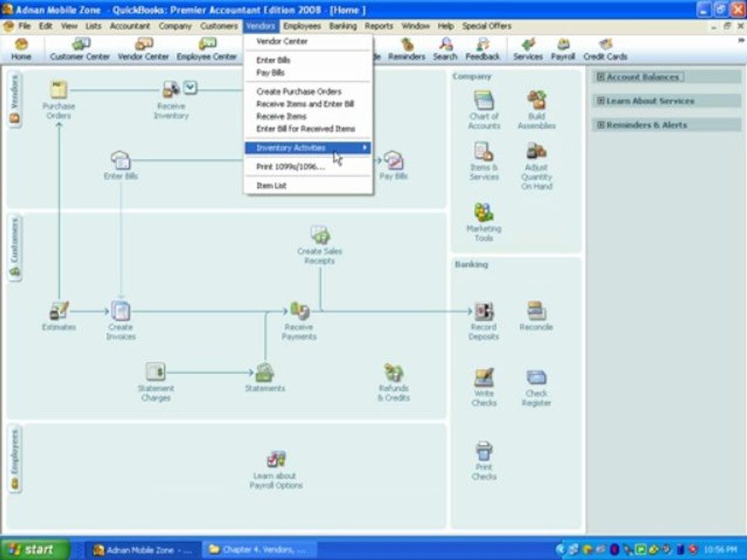Click the Credit Cards toolbar button
Image resolution: width=747 pixels, height=560 pixels.
click(x=605, y=50)
